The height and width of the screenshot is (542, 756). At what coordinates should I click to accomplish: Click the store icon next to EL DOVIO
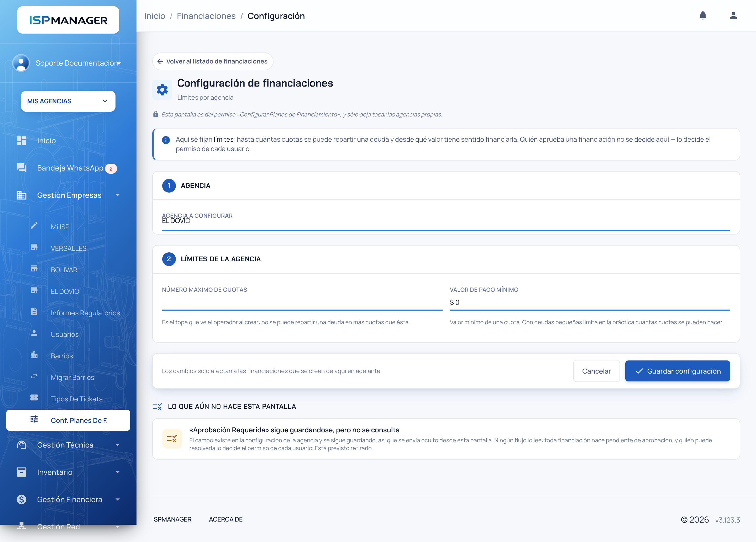(x=34, y=290)
